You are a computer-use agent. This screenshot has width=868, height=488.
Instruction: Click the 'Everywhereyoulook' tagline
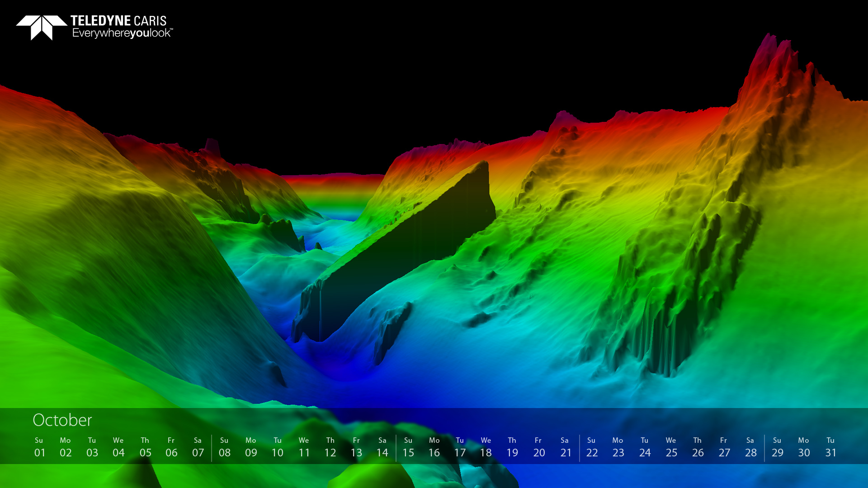pos(122,33)
